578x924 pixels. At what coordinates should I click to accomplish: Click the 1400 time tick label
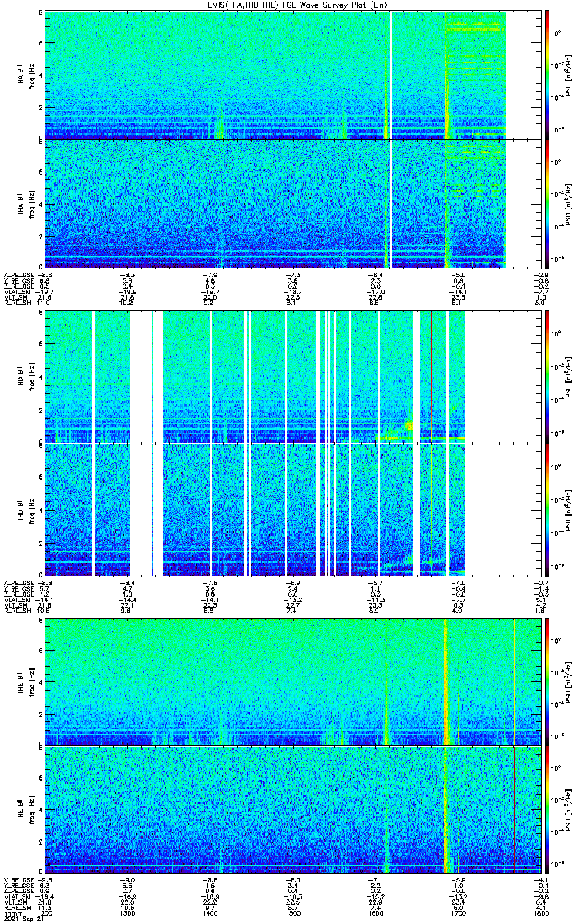(x=210, y=913)
